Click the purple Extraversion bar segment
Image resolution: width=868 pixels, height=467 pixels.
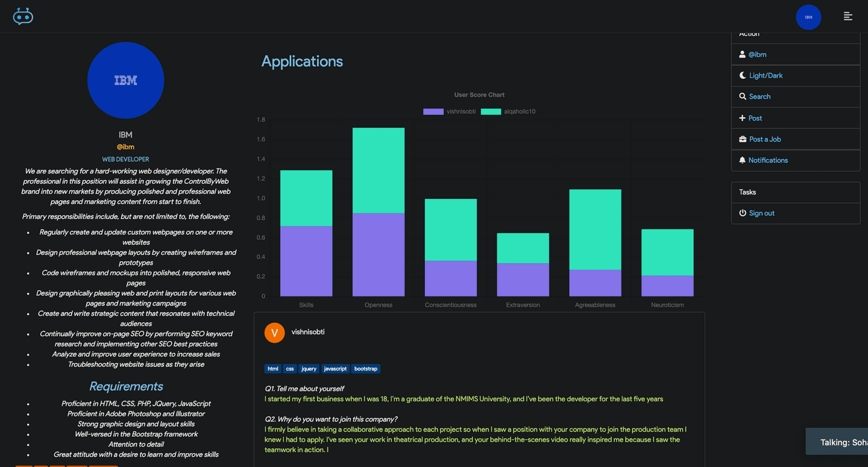(523, 280)
